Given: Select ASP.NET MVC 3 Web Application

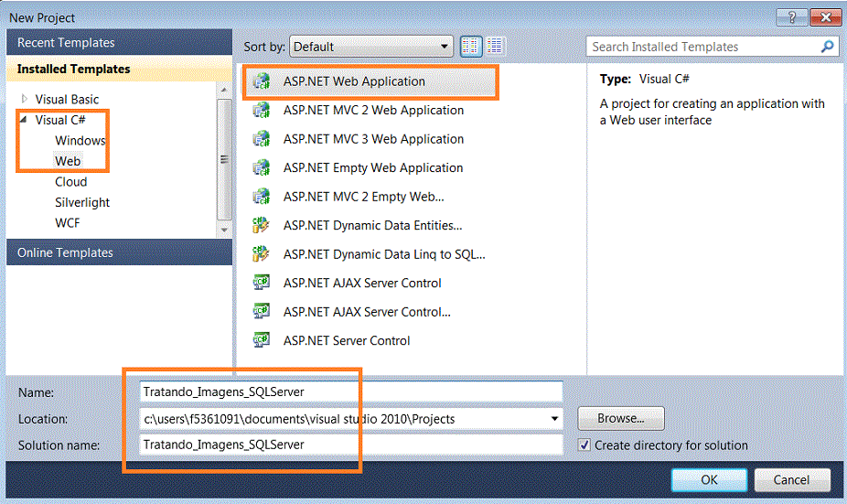Looking at the screenshot, I should pyautogui.click(x=372, y=139).
